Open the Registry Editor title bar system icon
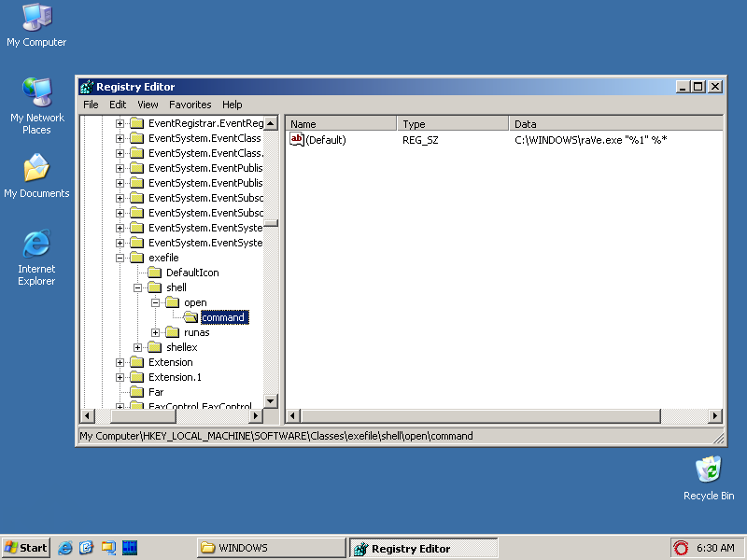Image resolution: width=747 pixels, height=560 pixels. click(87, 87)
